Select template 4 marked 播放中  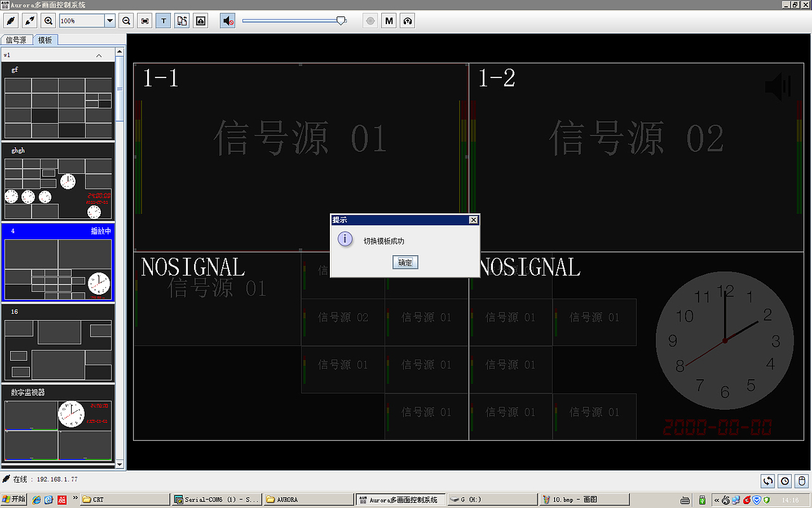click(x=58, y=262)
